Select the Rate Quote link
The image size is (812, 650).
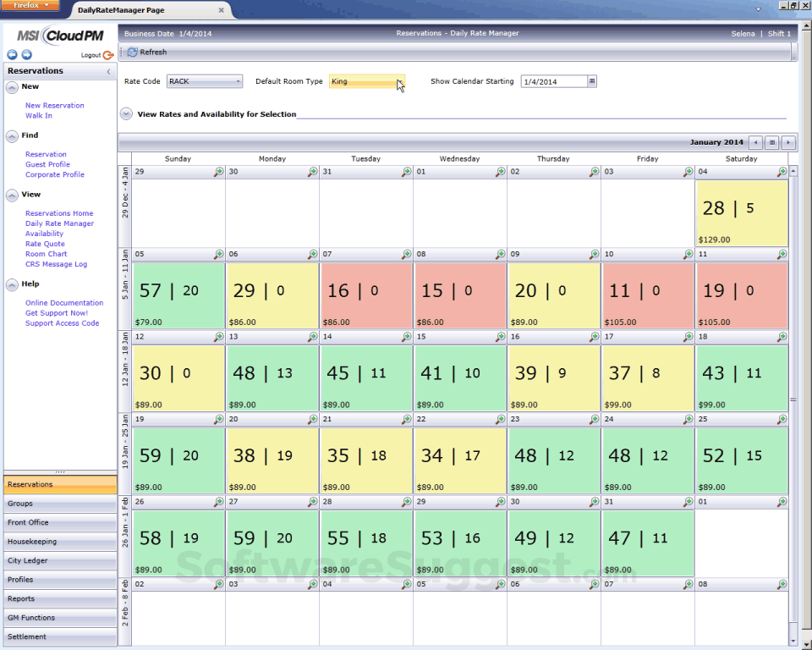45,244
